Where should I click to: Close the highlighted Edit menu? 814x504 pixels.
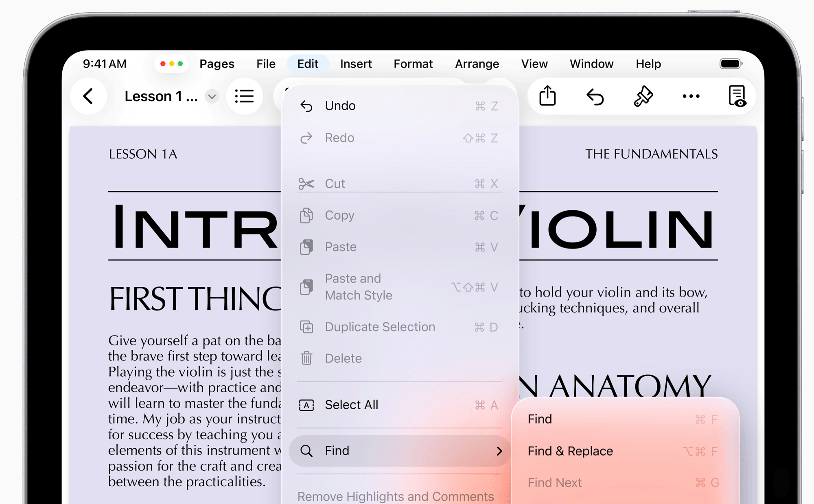[x=308, y=64]
